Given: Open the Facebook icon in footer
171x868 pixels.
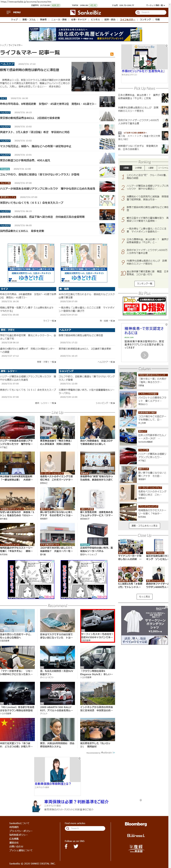Looking at the screenshot, I should coord(66,846).
